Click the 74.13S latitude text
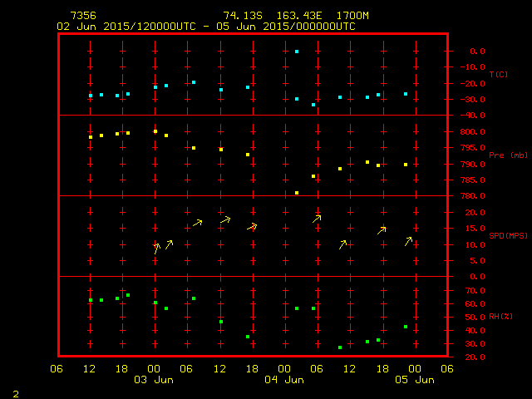This screenshot has width=532, height=399. (x=240, y=16)
